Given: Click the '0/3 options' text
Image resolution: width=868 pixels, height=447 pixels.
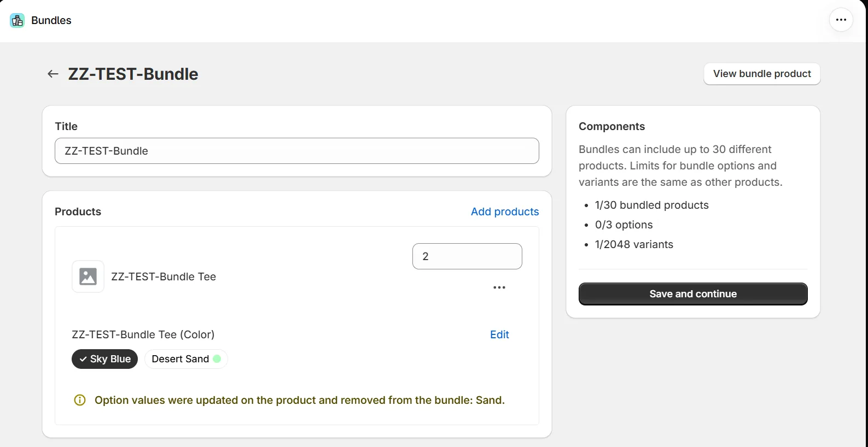Looking at the screenshot, I should pyautogui.click(x=624, y=225).
